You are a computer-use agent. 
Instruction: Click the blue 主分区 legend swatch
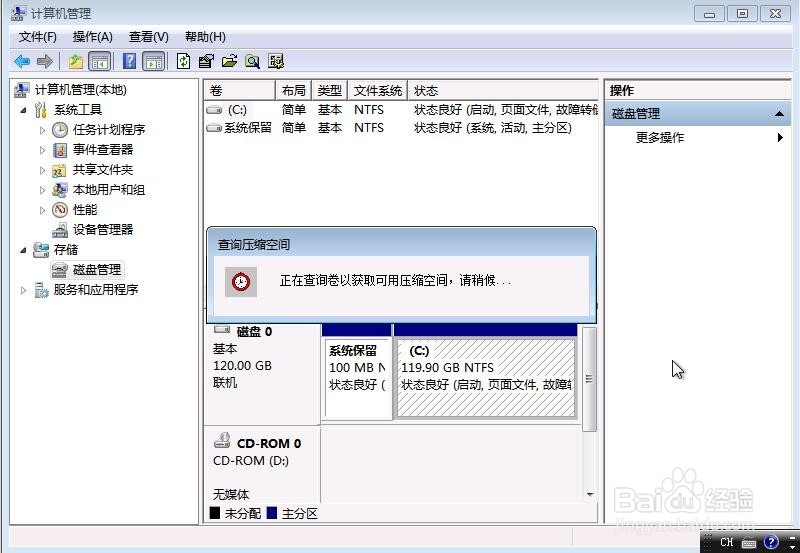click(x=272, y=513)
